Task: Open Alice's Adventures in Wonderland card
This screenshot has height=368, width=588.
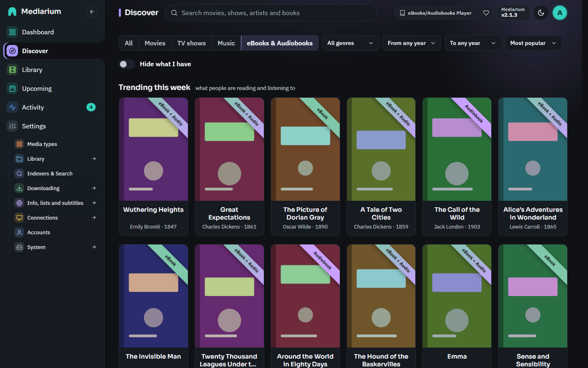Action: click(533, 166)
